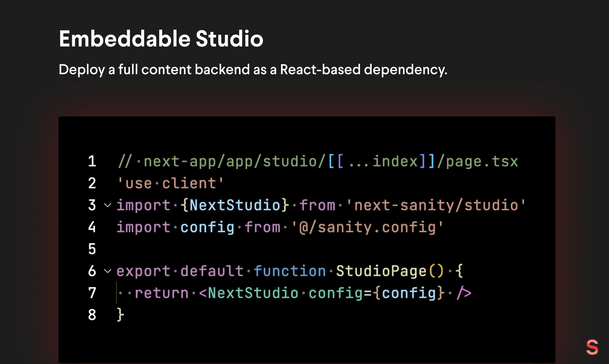Click the '@/sanity.config' import string
This screenshot has height=364, width=609.
pos(367,227)
